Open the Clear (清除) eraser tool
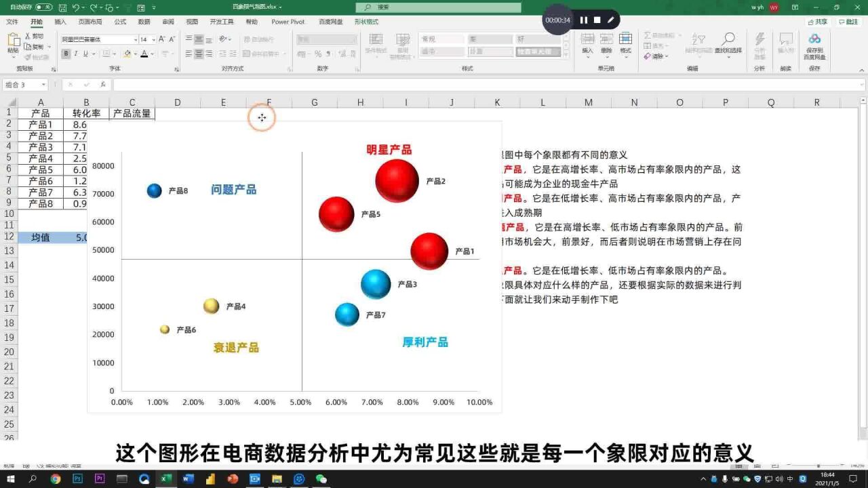This screenshot has height=488, width=868. [x=648, y=57]
